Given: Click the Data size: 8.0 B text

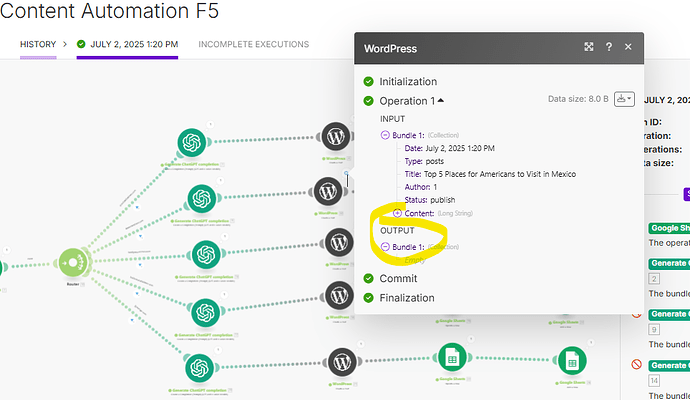Looking at the screenshot, I should 578,99.
